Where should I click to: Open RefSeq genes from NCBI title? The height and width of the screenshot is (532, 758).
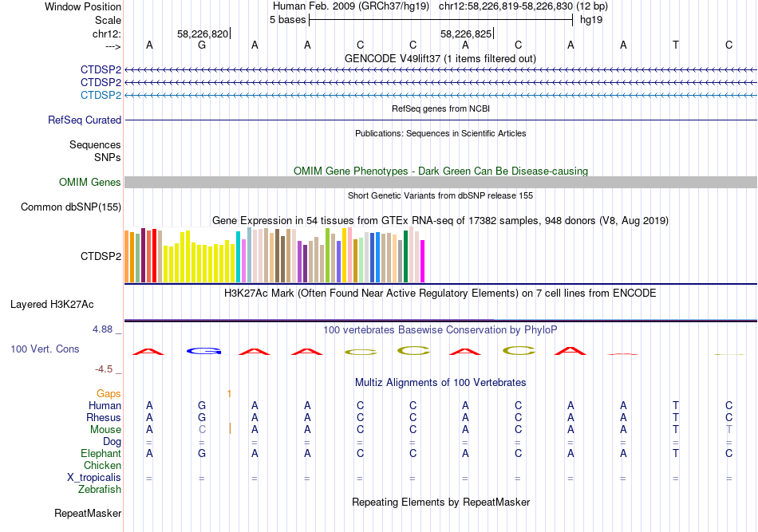(x=440, y=108)
